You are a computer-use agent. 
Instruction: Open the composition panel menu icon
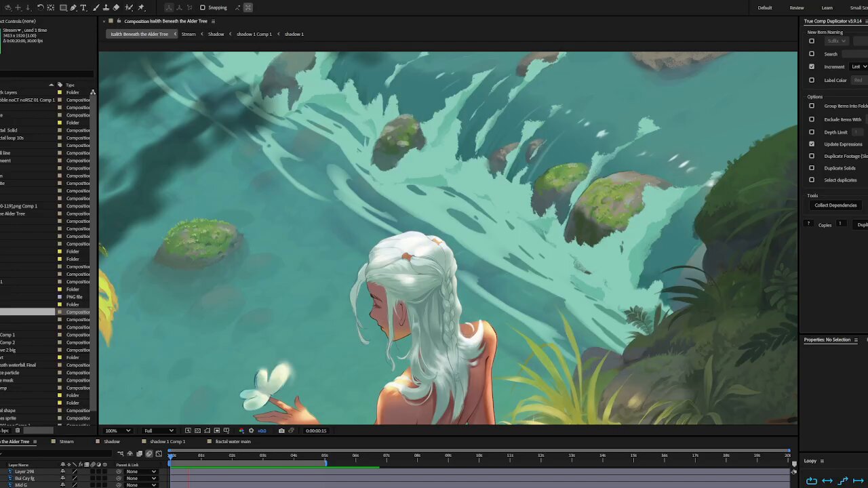[x=213, y=21]
